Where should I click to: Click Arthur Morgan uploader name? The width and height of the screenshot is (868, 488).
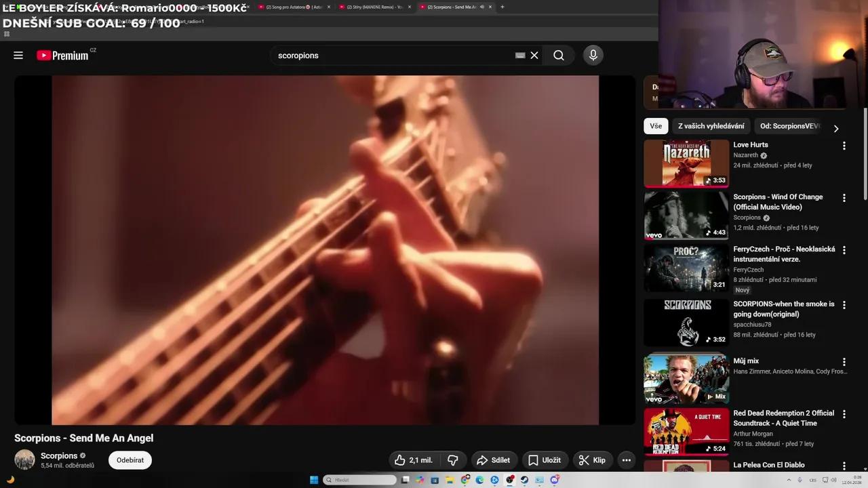753,434
